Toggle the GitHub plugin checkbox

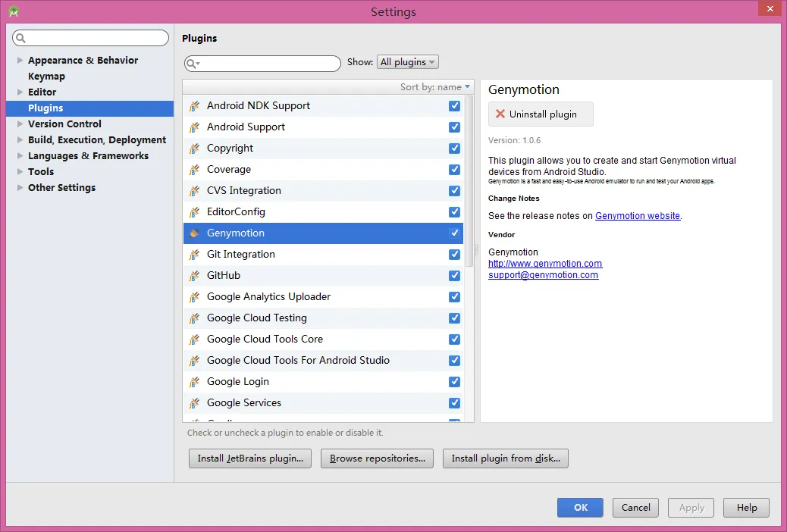click(x=454, y=276)
